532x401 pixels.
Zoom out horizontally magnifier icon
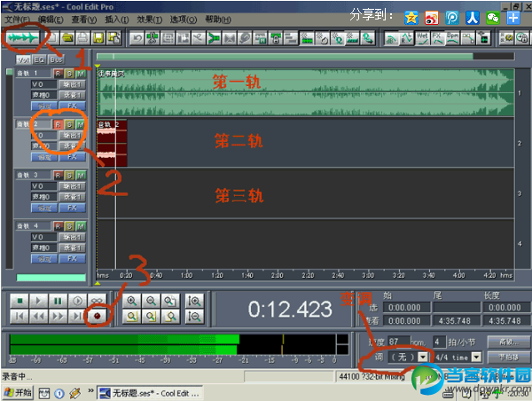click(x=151, y=301)
